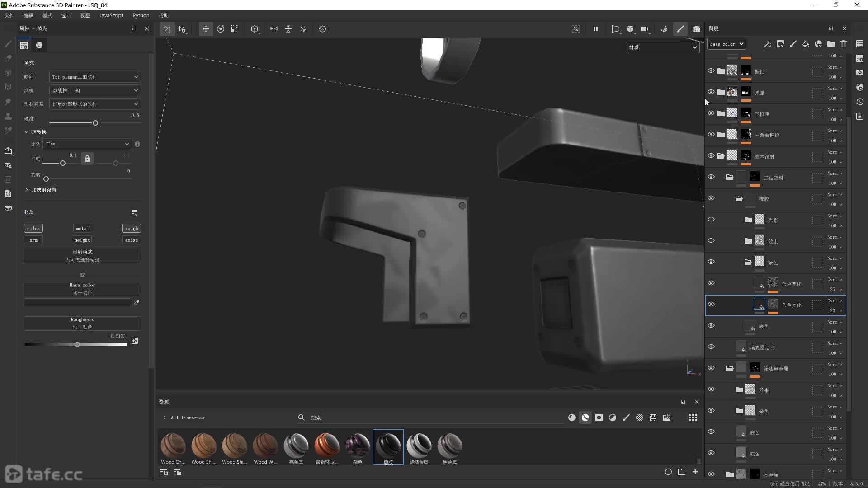Toggle the tiling lock icon
The image size is (868, 488).
(x=87, y=159)
